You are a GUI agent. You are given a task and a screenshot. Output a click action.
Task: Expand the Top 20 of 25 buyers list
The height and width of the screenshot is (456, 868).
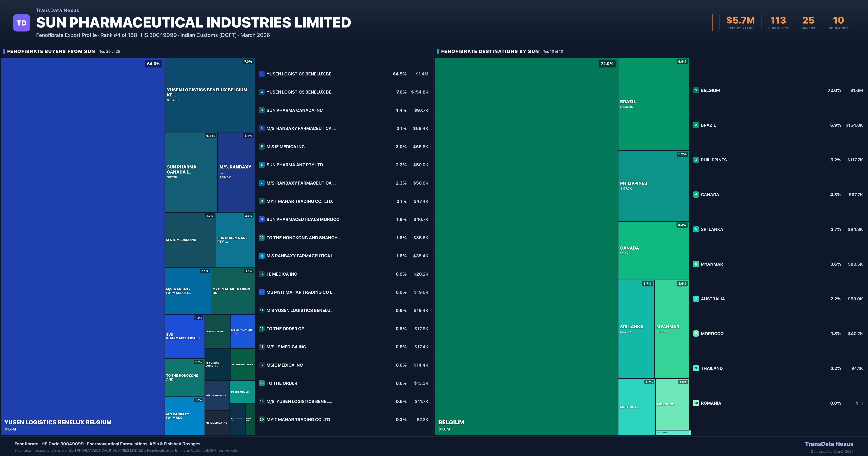click(x=109, y=51)
